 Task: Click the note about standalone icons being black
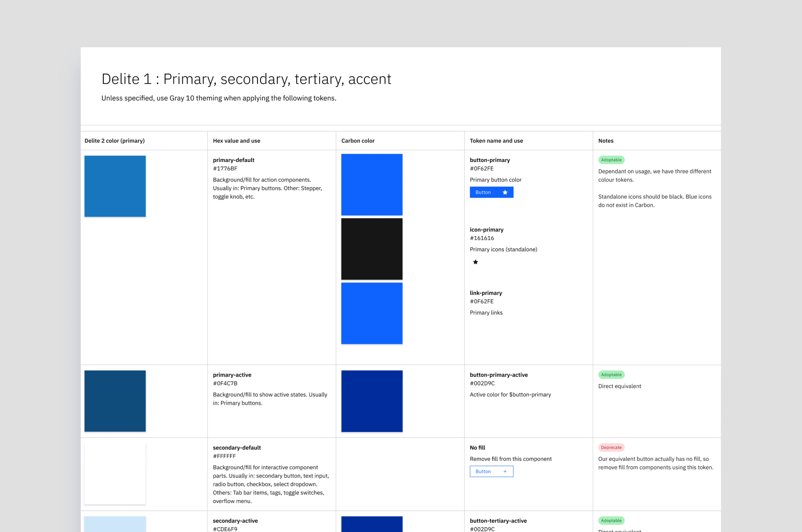[655, 201]
